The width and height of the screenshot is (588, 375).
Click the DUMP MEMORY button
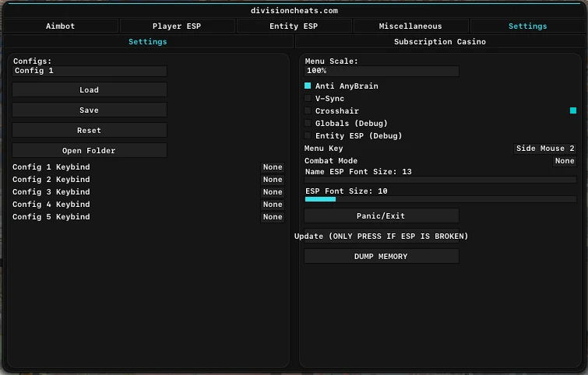(x=382, y=256)
